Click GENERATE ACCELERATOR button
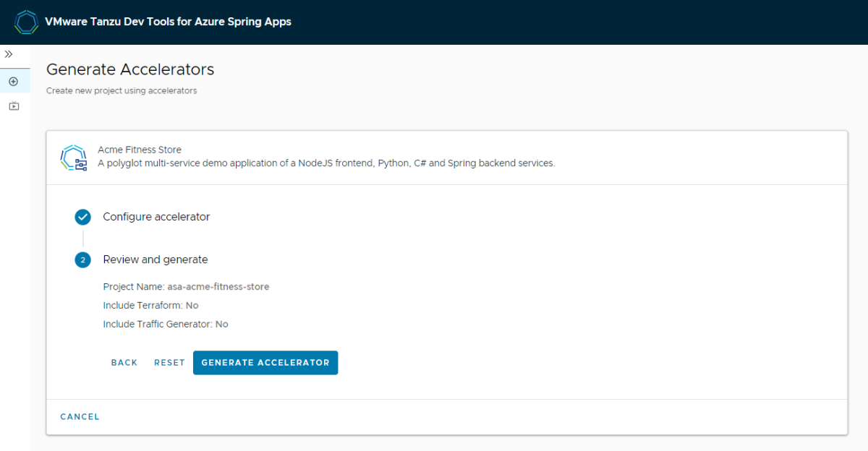Viewport: 868px width, 451px height. coord(265,363)
